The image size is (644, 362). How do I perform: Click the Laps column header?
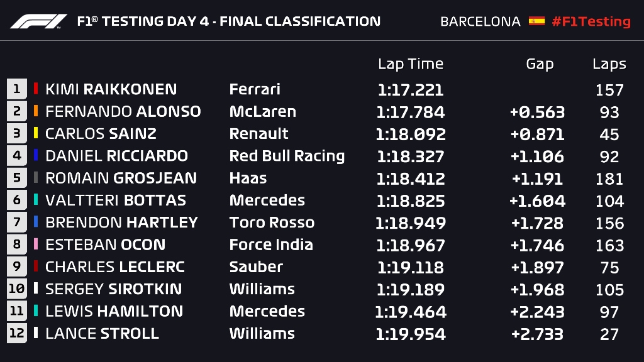tap(609, 64)
